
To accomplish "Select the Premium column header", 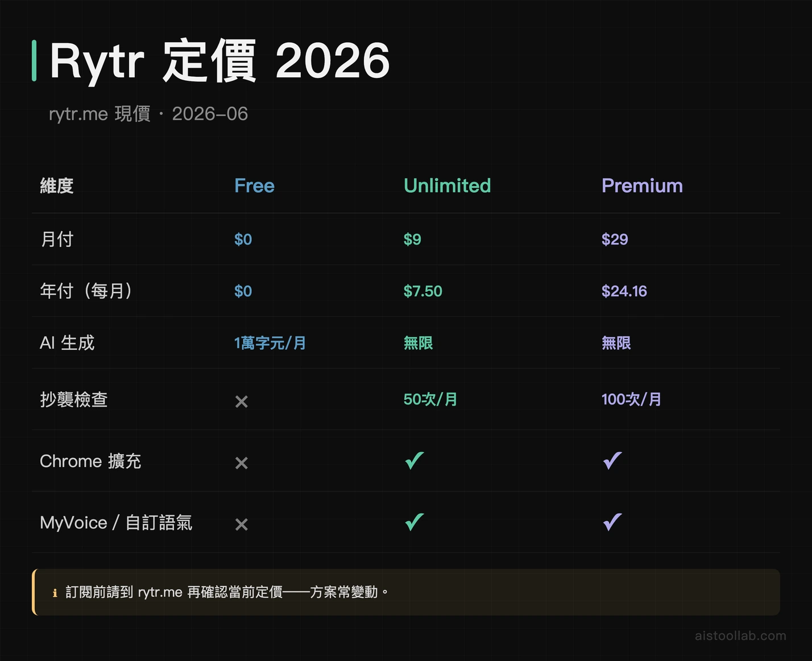I will point(642,185).
